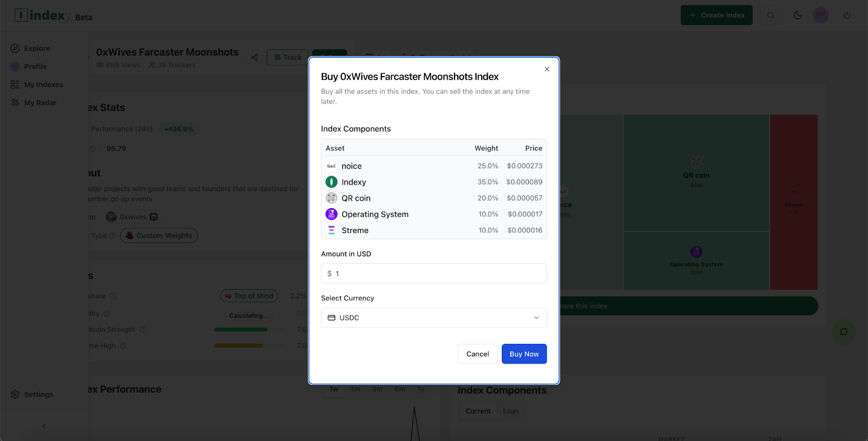Focus the Amount in USD field
868x441 pixels.
434,274
